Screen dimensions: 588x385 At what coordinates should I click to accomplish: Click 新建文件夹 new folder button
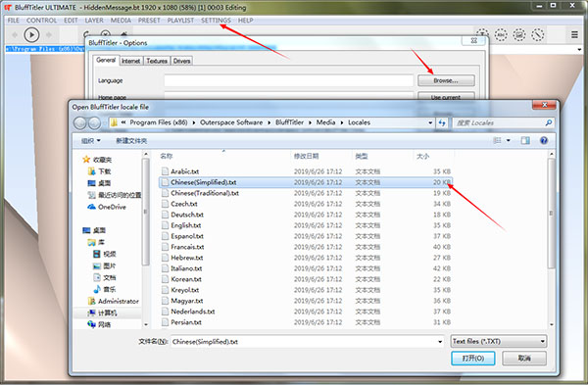(x=131, y=141)
